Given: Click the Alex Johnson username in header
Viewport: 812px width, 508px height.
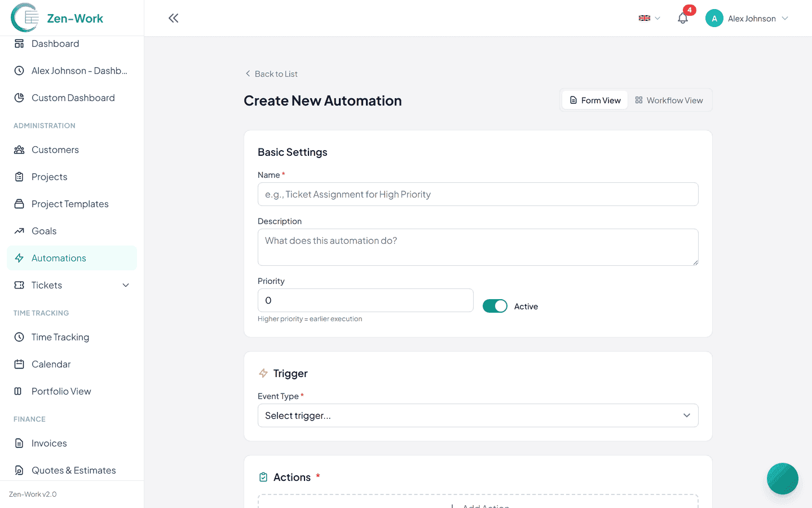Looking at the screenshot, I should [752, 19].
